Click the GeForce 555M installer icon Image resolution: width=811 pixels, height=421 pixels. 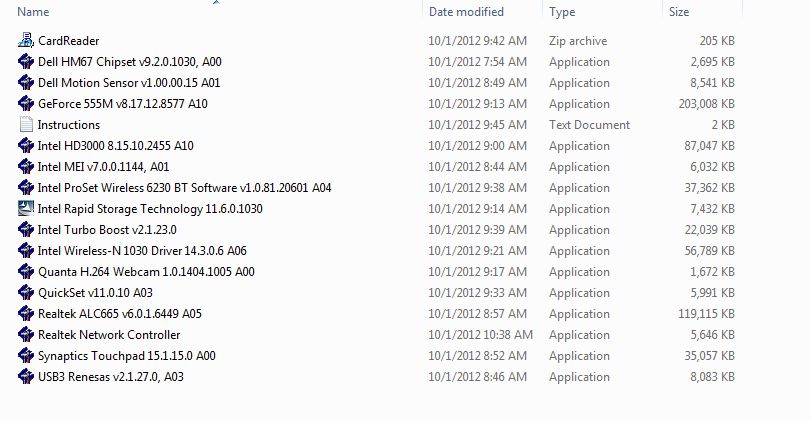pos(26,103)
